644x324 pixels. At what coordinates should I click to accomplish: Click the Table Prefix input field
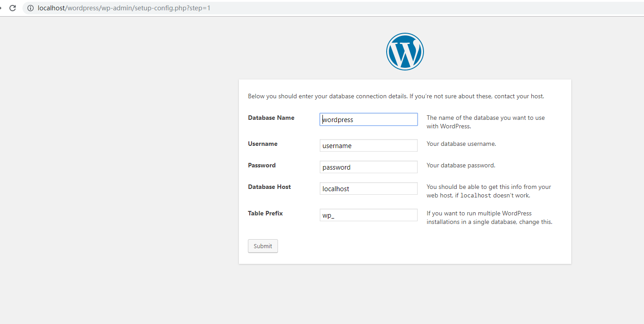click(369, 215)
